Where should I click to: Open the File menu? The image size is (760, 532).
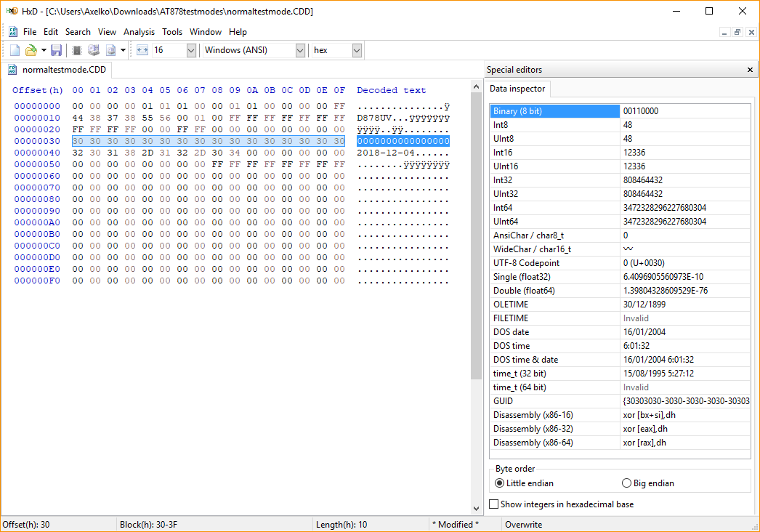tap(30, 32)
